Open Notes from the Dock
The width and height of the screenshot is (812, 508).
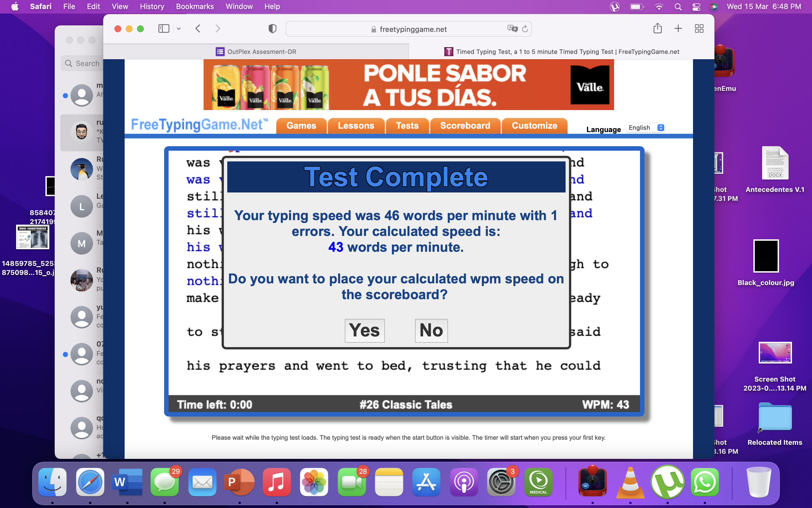pyautogui.click(x=389, y=482)
